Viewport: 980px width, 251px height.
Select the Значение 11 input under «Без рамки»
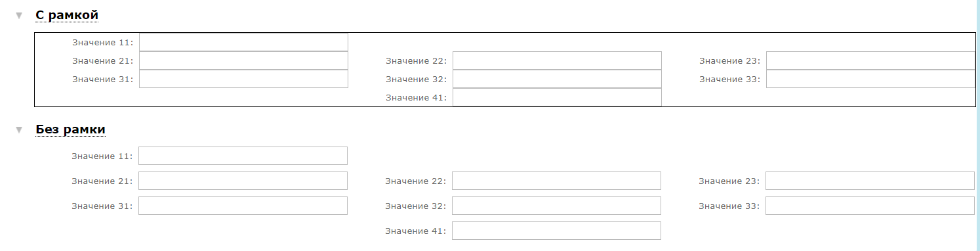(x=243, y=156)
